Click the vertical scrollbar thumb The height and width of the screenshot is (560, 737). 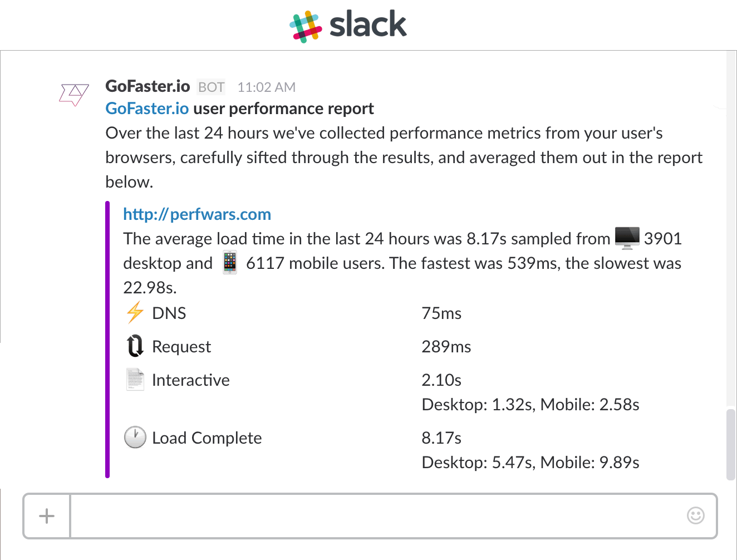[x=731, y=444]
